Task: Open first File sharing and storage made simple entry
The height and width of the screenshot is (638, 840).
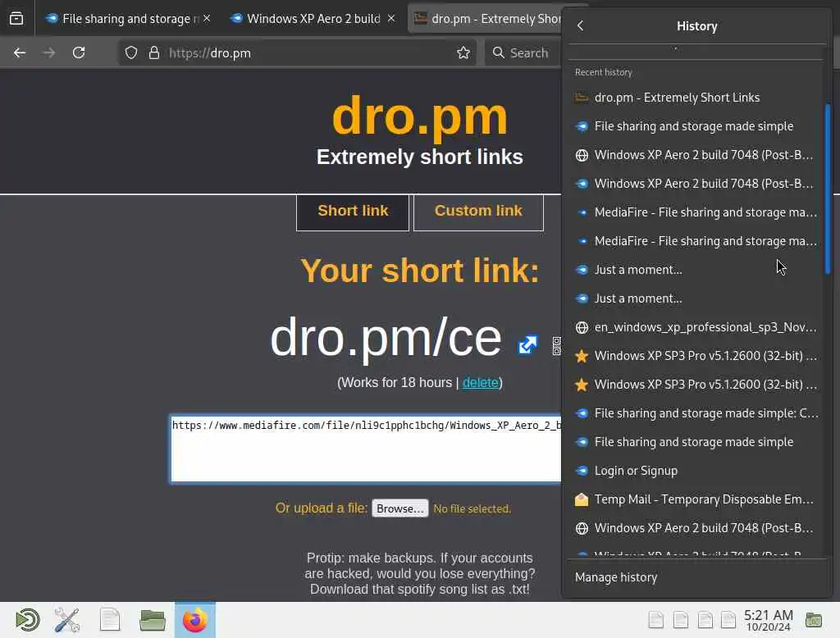Action: (x=696, y=126)
